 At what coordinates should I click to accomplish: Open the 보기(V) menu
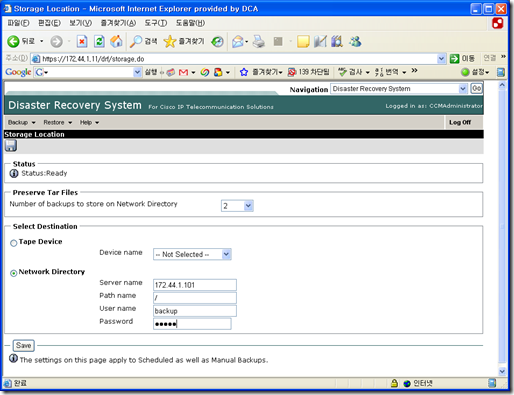[80, 23]
